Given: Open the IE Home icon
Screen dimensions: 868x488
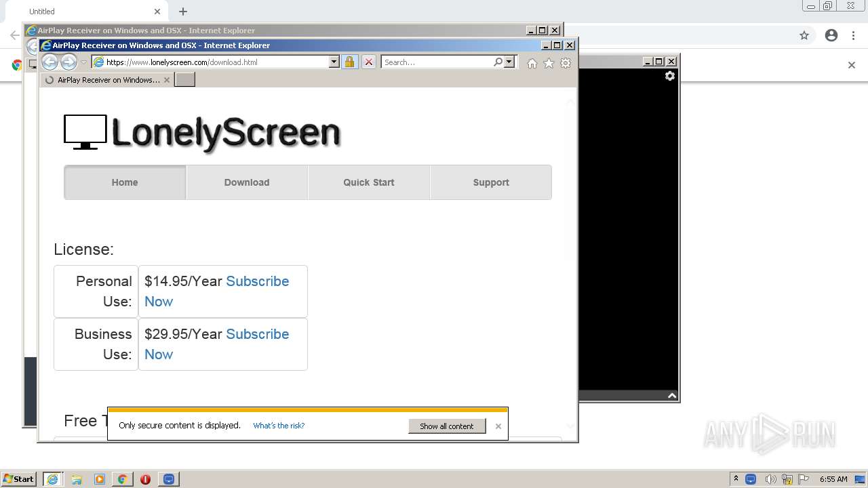Looking at the screenshot, I should pos(532,63).
